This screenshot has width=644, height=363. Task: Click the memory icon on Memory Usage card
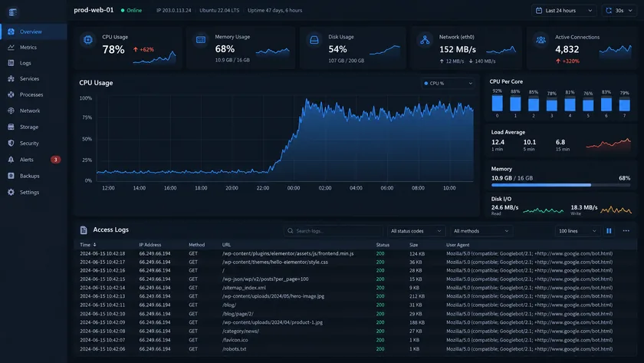(x=201, y=40)
